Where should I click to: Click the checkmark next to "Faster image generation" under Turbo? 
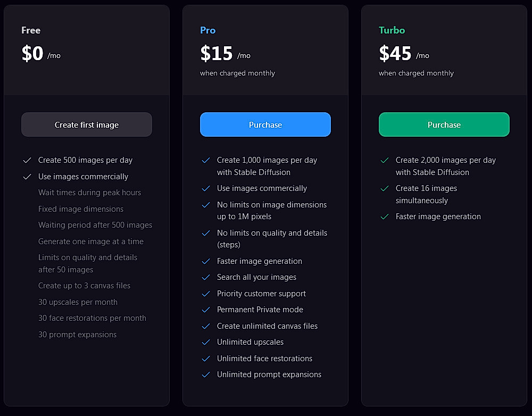coord(385,217)
